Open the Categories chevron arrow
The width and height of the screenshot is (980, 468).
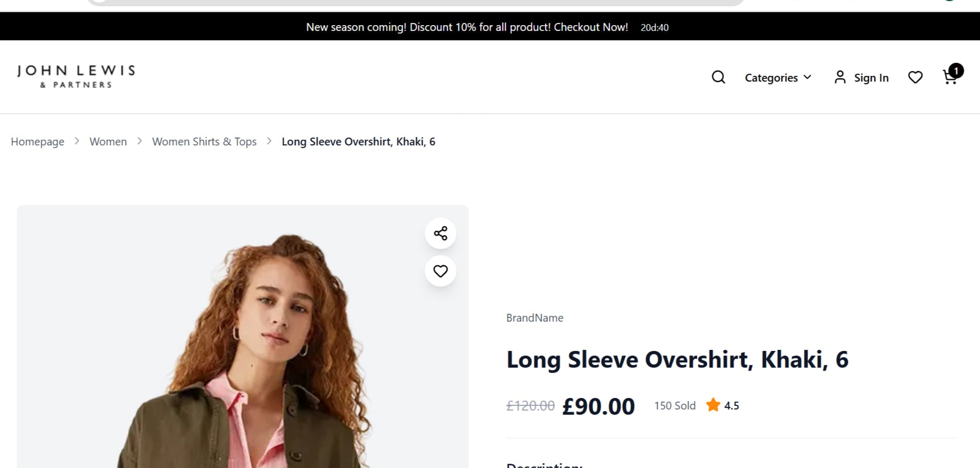click(x=807, y=77)
